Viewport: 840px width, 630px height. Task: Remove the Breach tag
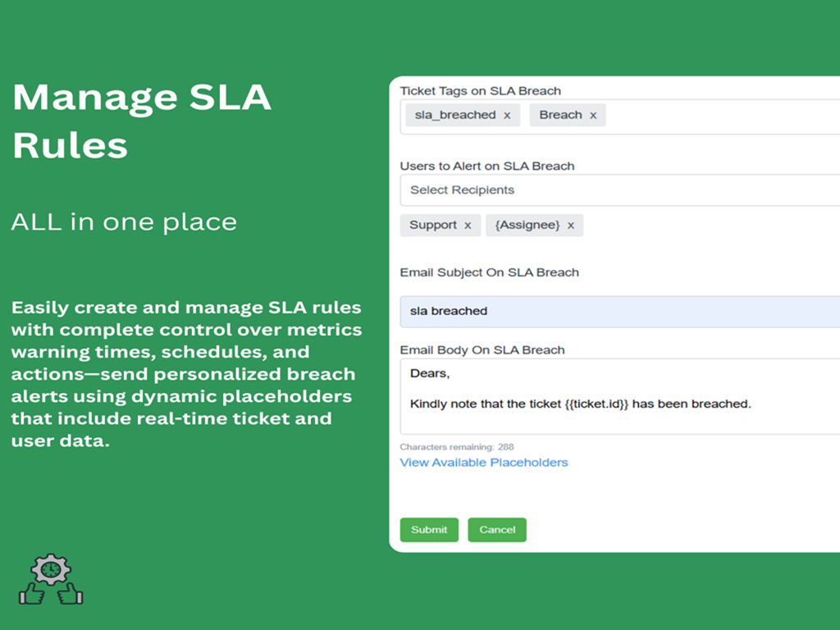click(x=593, y=116)
